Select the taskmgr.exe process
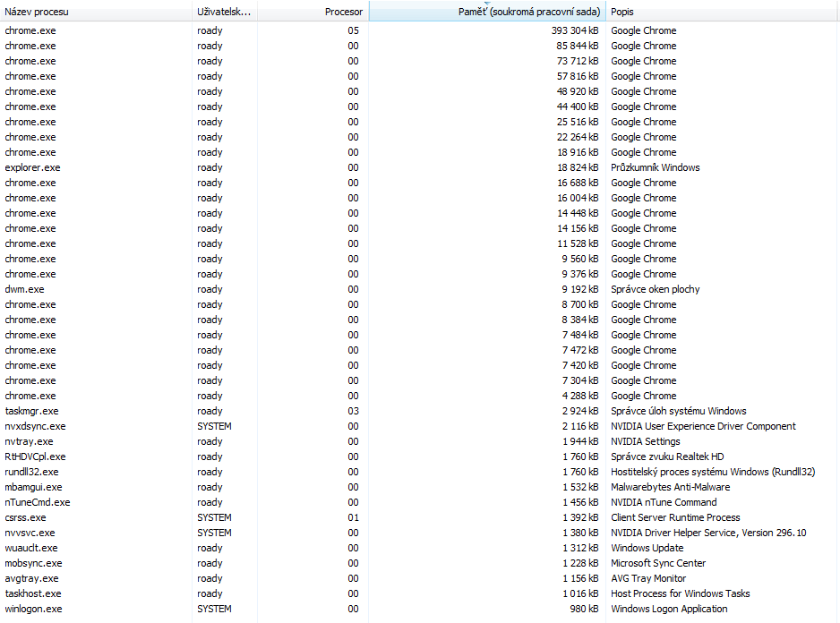This screenshot has width=840, height=623. (x=31, y=411)
